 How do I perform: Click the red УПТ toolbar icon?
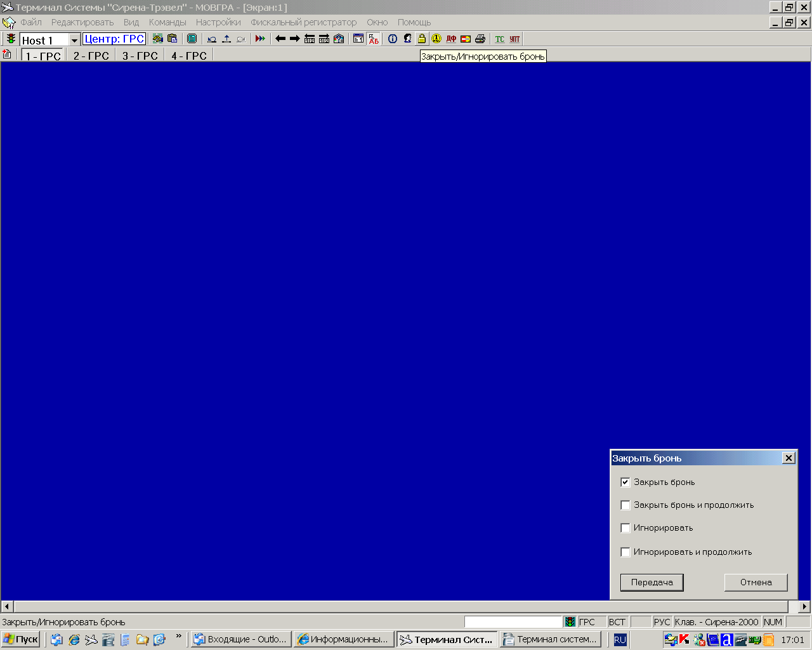pos(514,39)
